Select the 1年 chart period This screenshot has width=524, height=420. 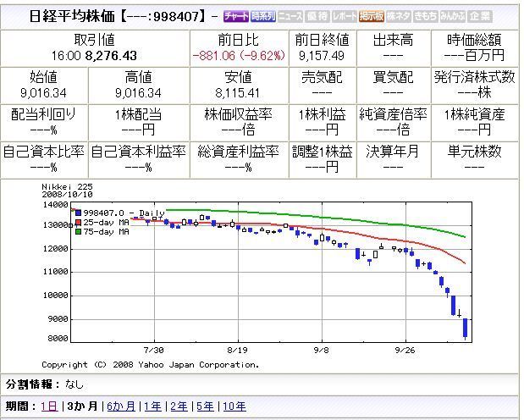pos(153,406)
